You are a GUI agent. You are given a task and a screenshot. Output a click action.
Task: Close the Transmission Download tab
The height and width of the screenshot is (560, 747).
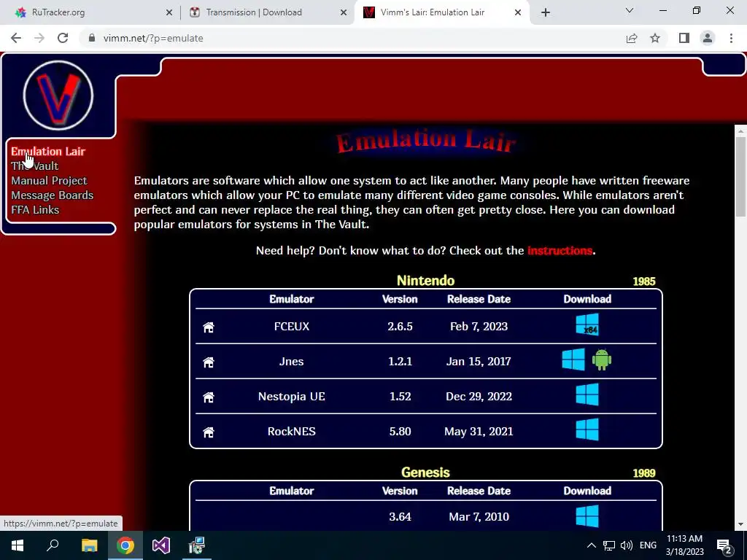[344, 12]
